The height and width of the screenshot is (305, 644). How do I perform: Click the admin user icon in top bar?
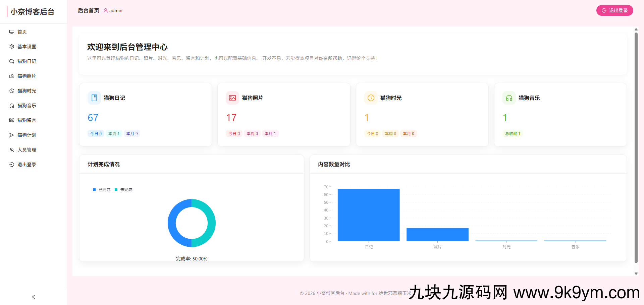pos(105,10)
